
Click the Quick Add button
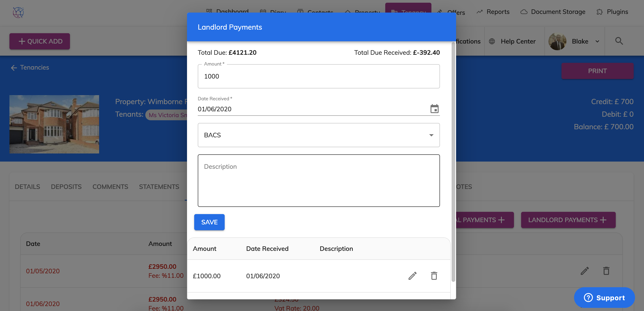[x=40, y=41]
